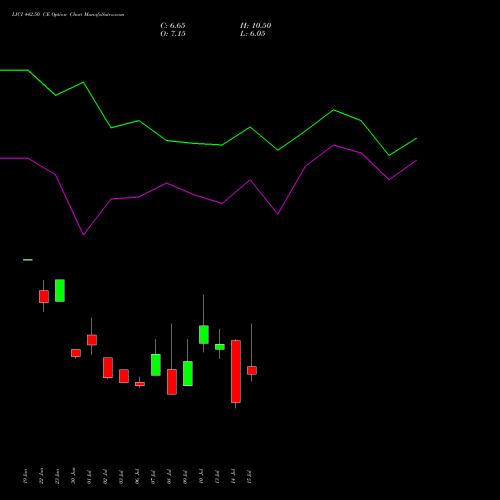Click the '03 Jul' date axis label
Screen dimensions: 500x500
pyautogui.click(x=122, y=477)
